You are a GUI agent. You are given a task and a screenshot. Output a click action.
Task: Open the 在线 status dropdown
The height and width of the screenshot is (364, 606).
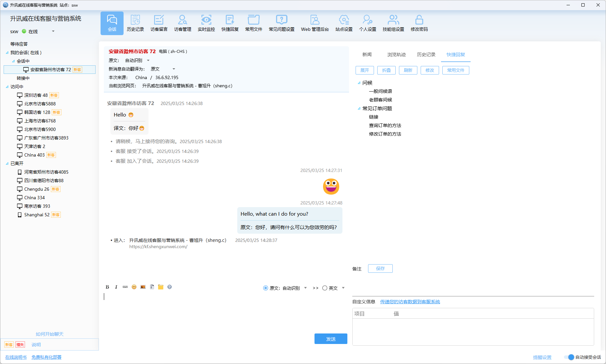tap(53, 32)
